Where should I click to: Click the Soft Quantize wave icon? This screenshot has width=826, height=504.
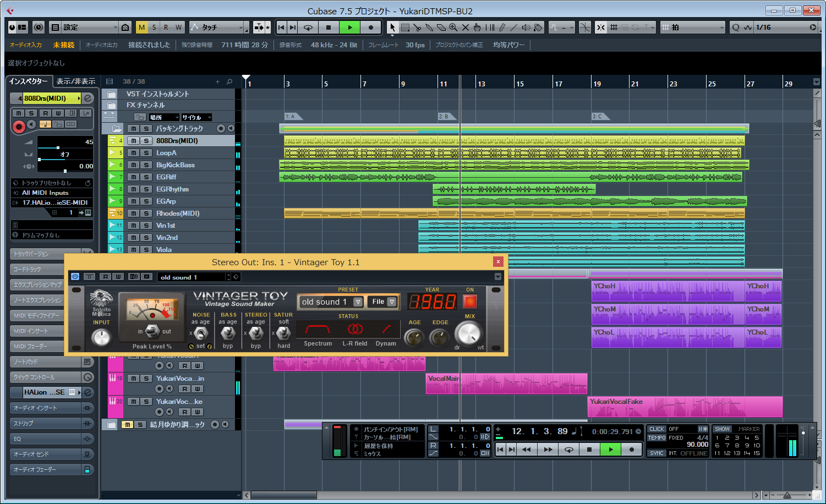(x=747, y=27)
